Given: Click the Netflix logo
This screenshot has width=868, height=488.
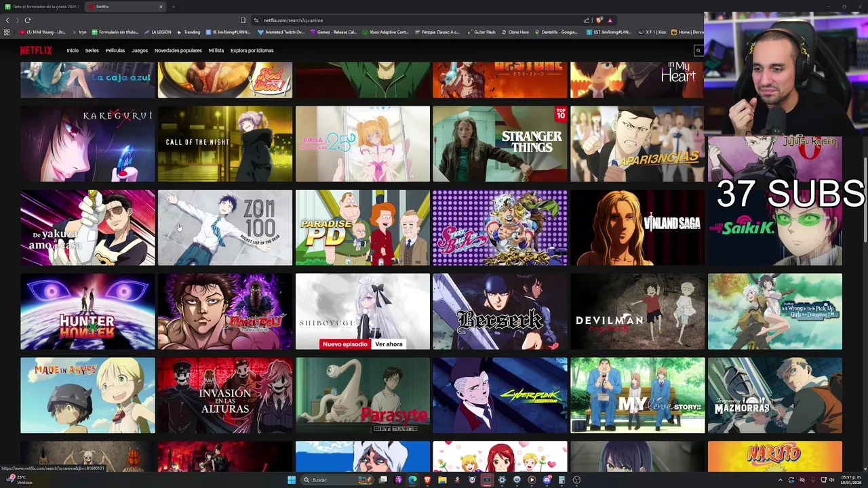Looking at the screenshot, I should 35,50.
